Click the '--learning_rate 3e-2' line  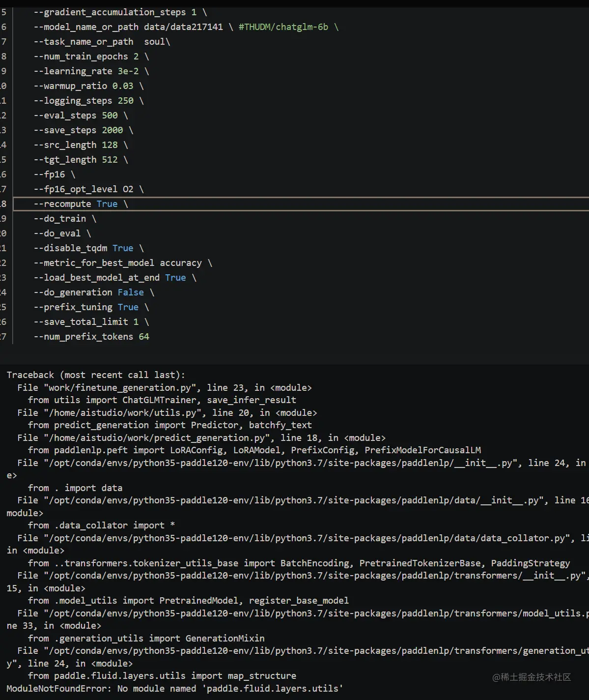click(x=91, y=71)
